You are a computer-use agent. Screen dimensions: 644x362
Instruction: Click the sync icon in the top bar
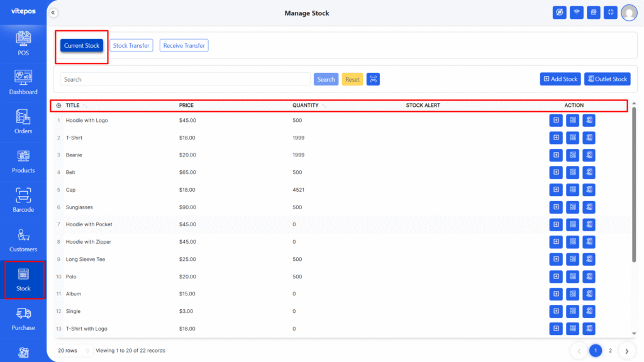point(559,13)
